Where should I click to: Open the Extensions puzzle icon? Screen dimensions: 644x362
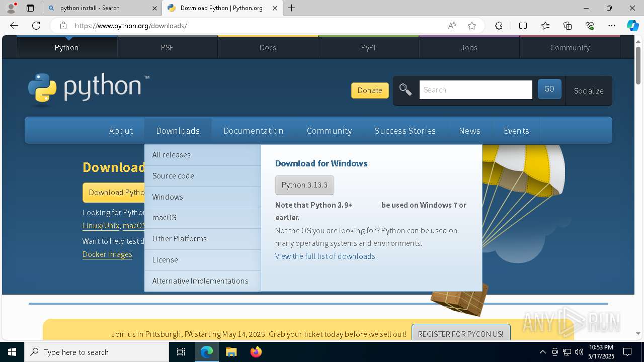(499, 26)
